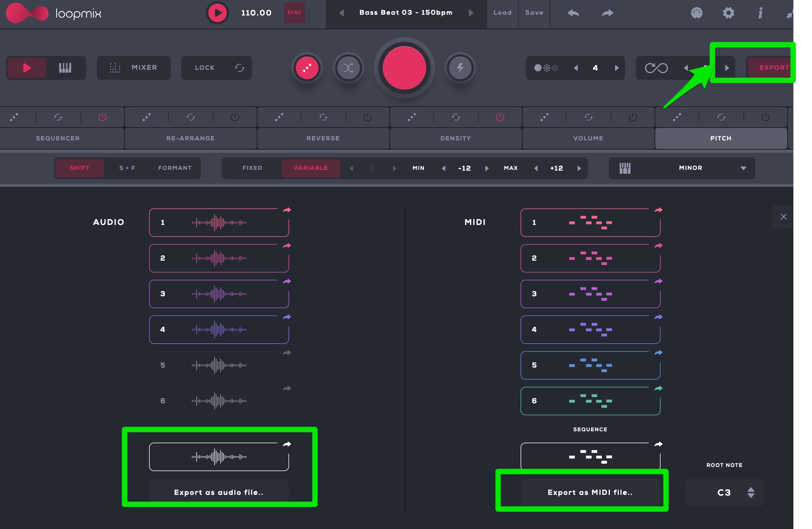Viewport: 812px width, 529px height.
Task: Click the lightning bolt round button
Action: [x=460, y=68]
